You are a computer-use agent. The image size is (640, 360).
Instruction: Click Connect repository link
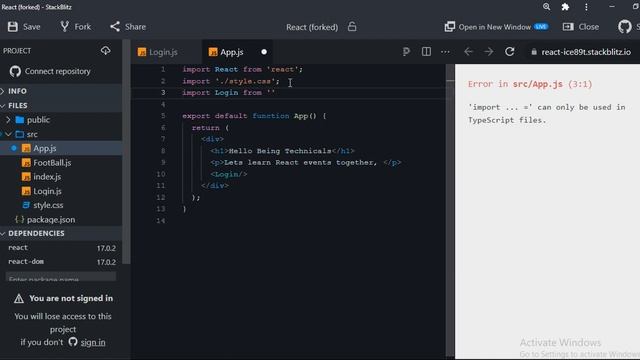point(58,71)
